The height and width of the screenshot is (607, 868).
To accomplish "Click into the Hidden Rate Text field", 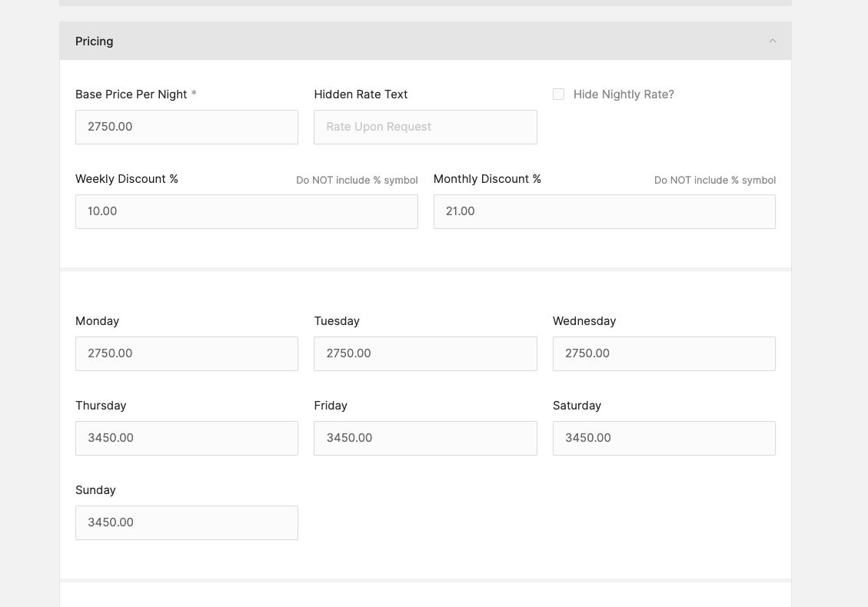I will pos(425,127).
